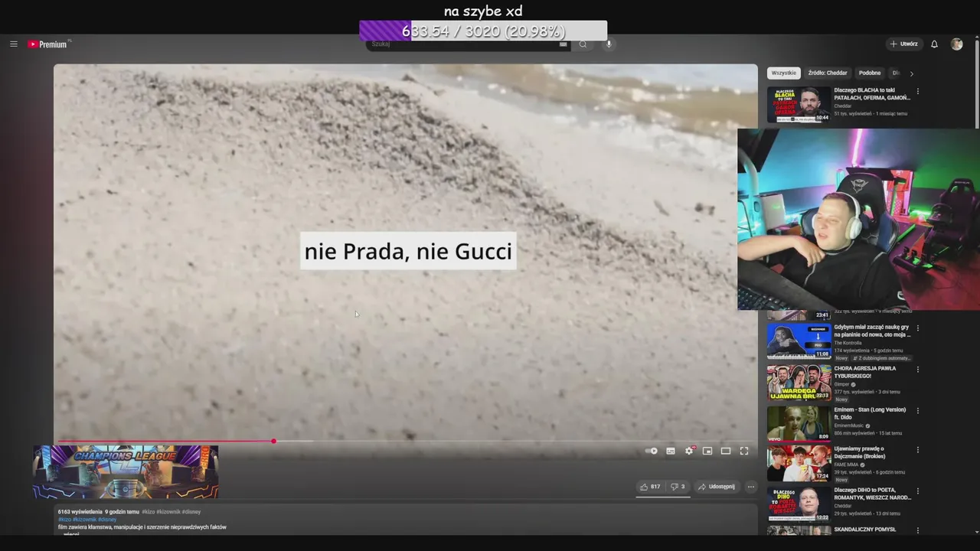Image resolution: width=980 pixels, height=551 pixels.
Task: Open Ujawniamy prawdę o Dajczmanie video
Action: point(860,452)
